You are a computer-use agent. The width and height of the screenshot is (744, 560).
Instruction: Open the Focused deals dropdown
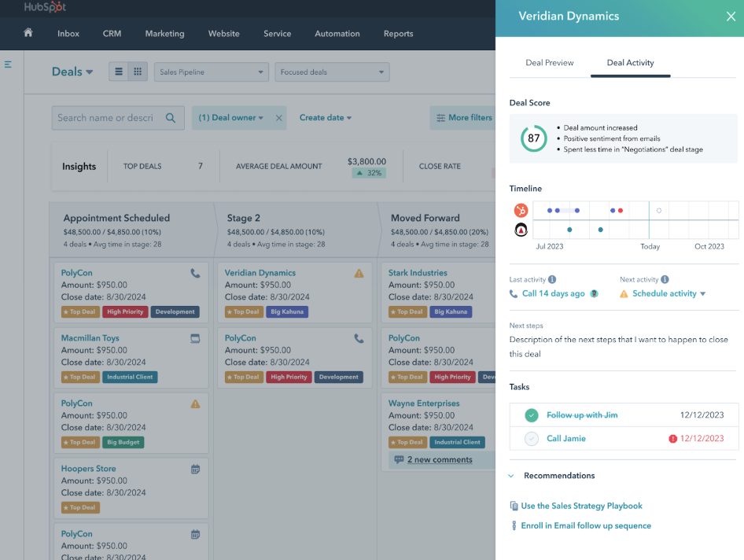click(x=332, y=72)
